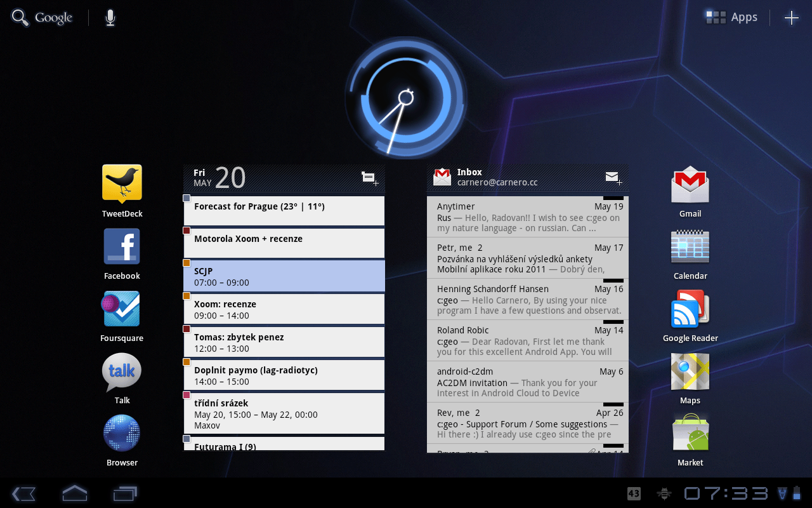
Task: Open the Xoom: recenze calendar event
Action: [x=284, y=309]
